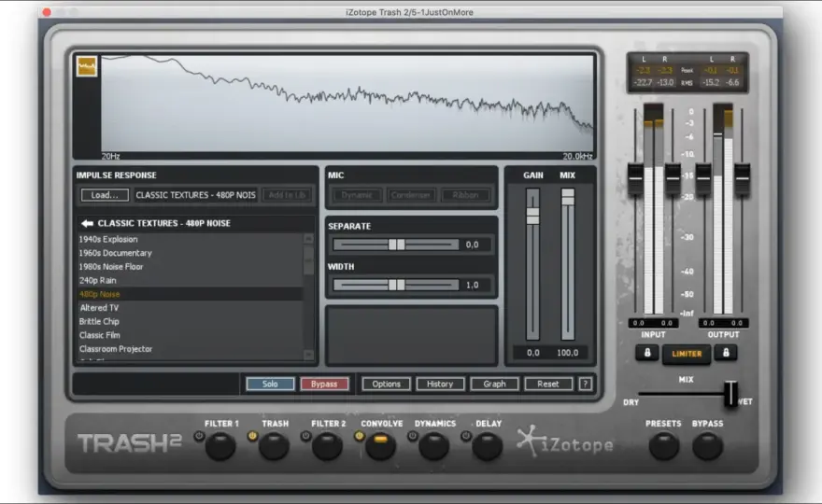
Task: Click the Width slider handle
Action: pos(396,285)
